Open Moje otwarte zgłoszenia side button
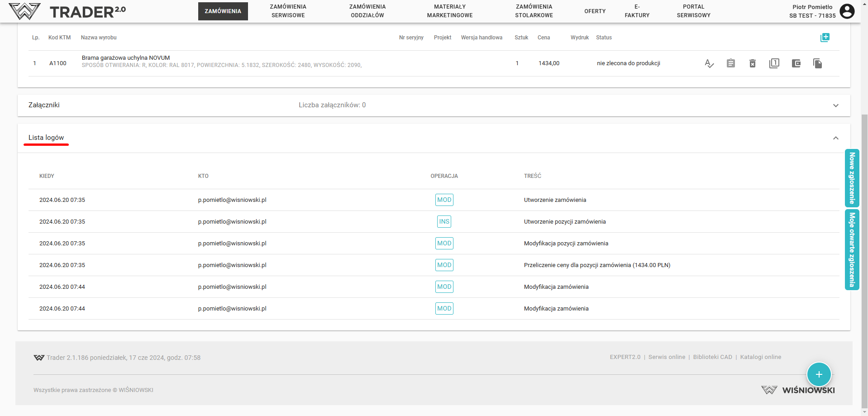Viewport: 868px width, 416px height. [x=852, y=249]
